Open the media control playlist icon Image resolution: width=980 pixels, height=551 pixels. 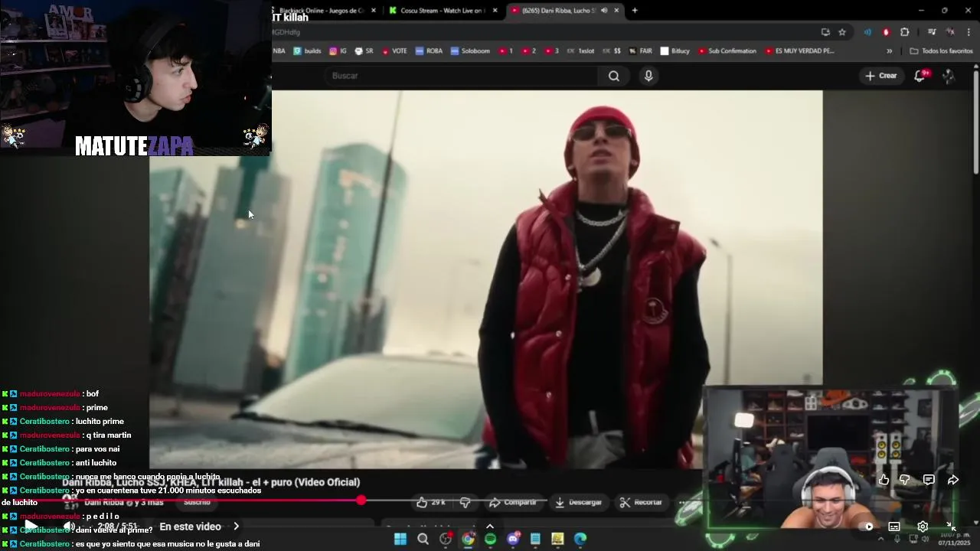point(932,32)
